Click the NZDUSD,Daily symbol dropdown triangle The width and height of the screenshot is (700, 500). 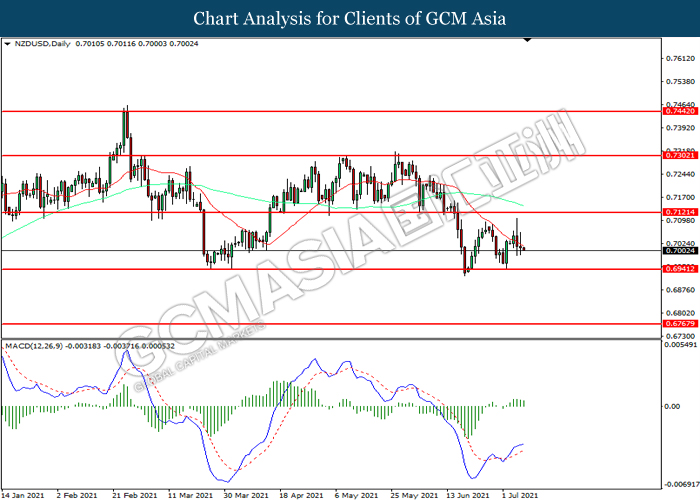pyautogui.click(x=7, y=44)
